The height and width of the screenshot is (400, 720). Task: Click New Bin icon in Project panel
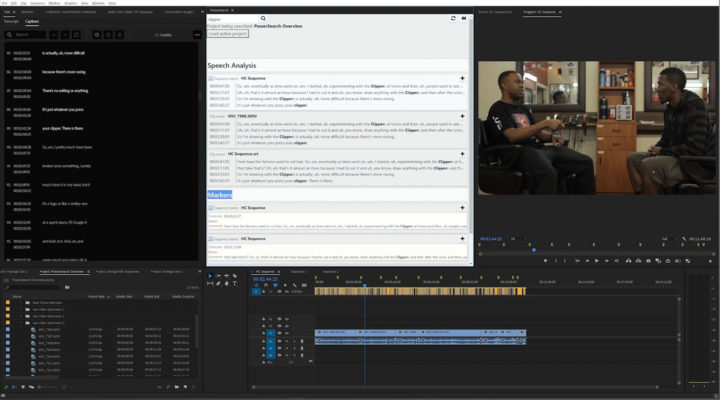point(177,387)
